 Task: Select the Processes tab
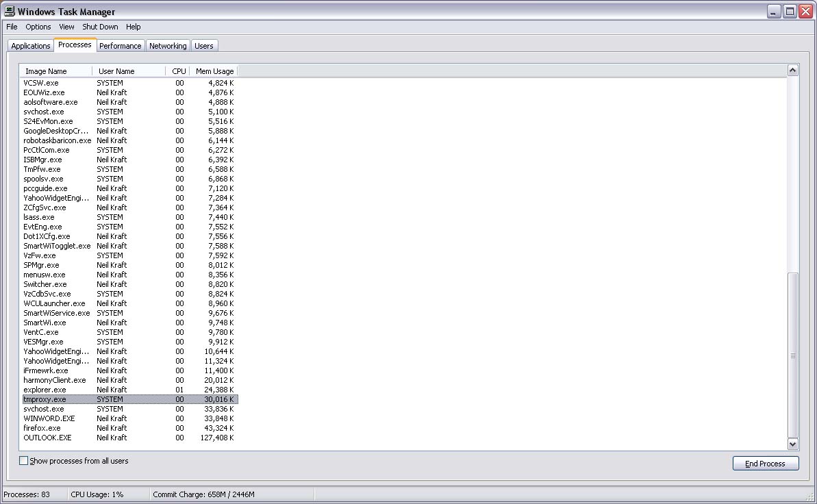[x=75, y=45]
